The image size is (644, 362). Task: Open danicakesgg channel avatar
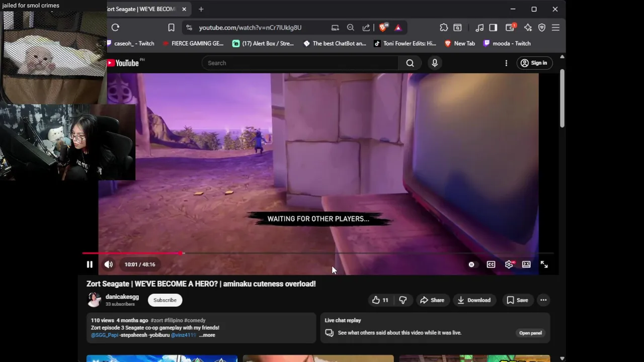(x=94, y=300)
